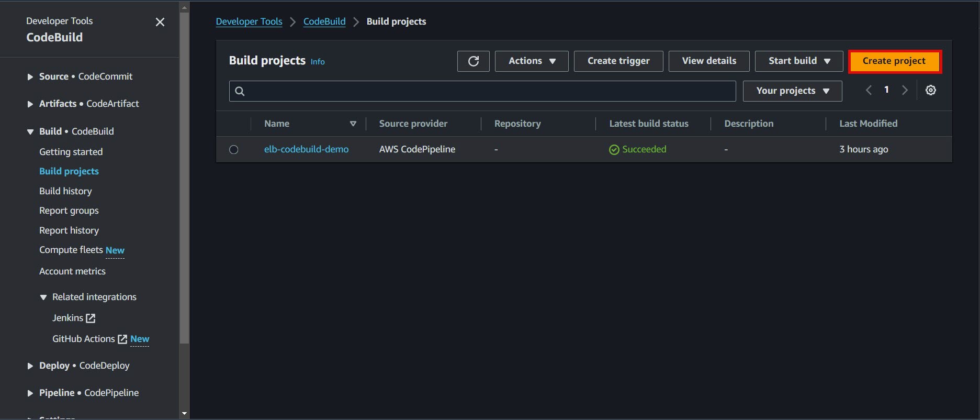Screen dimensions: 980x420
Task: Click the Create project button
Action: pos(894,61)
